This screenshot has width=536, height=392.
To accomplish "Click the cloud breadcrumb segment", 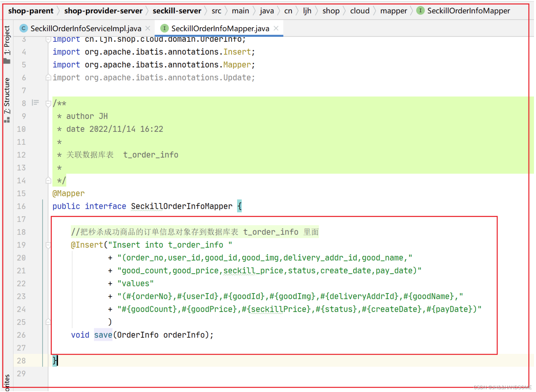I will [360, 11].
